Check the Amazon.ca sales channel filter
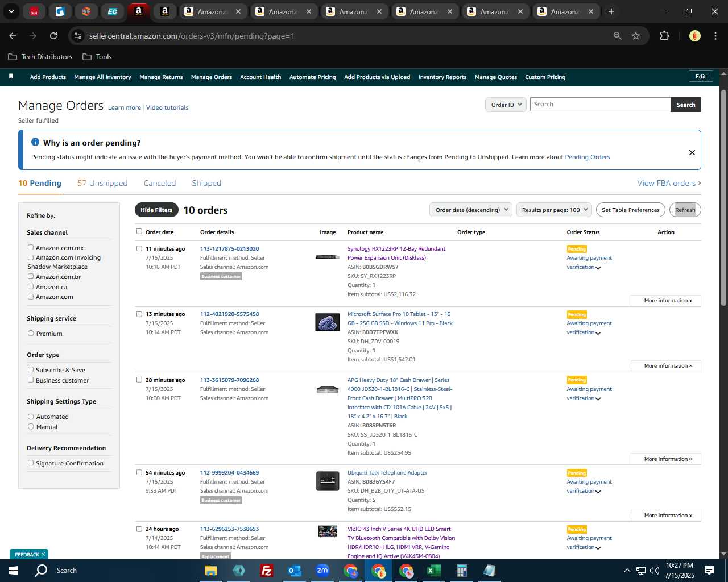 [x=31, y=286]
